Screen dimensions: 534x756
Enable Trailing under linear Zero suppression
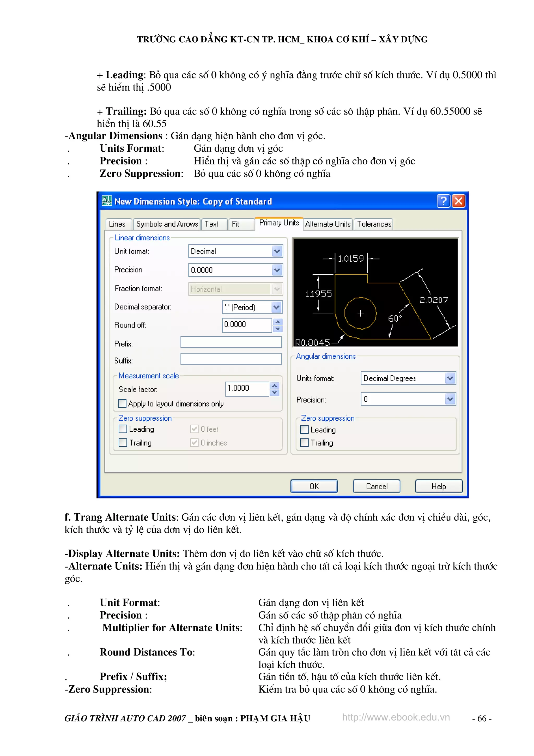[x=123, y=443]
